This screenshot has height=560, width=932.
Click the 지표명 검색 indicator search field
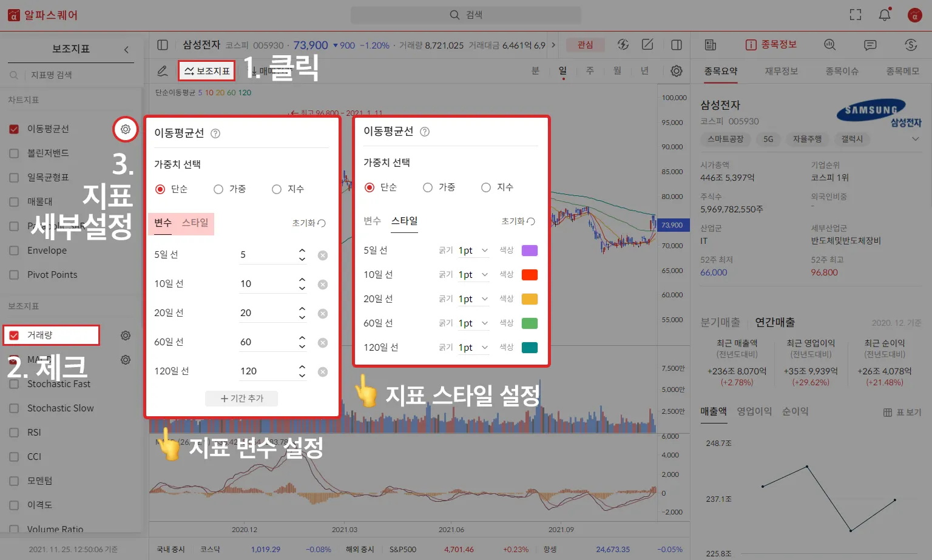pos(71,75)
